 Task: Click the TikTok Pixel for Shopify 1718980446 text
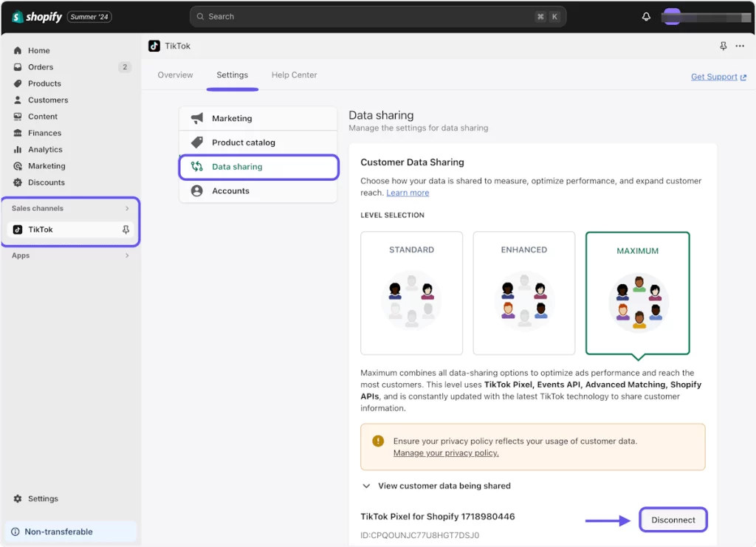click(x=438, y=517)
